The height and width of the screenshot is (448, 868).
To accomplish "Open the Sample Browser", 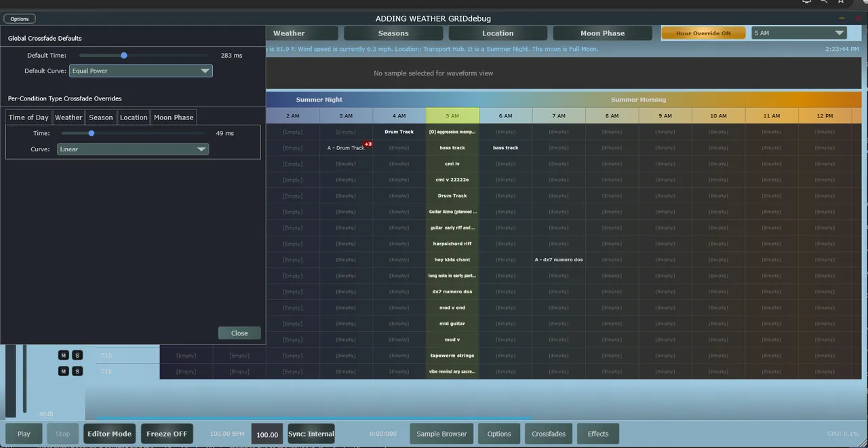I will coord(441,434).
